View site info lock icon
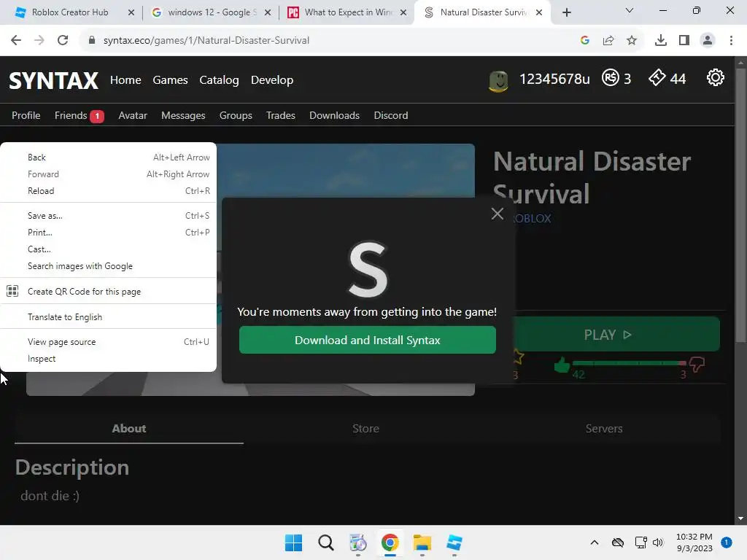 pyautogui.click(x=92, y=41)
